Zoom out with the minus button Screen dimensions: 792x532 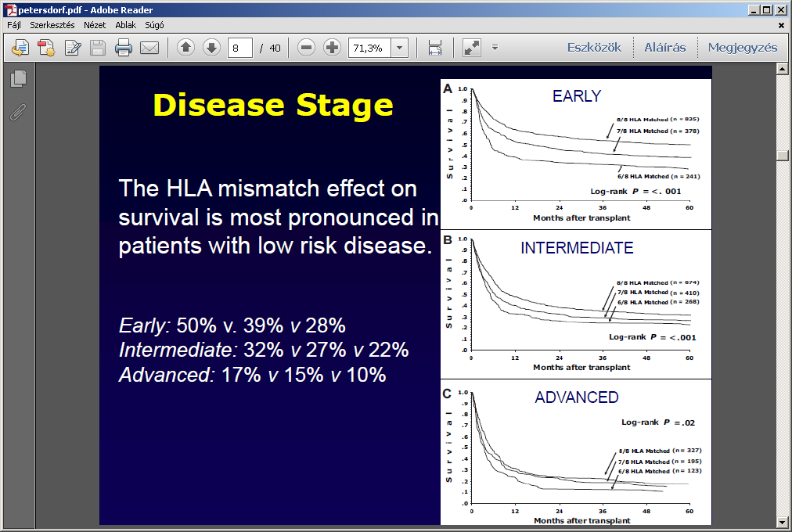tap(306, 48)
